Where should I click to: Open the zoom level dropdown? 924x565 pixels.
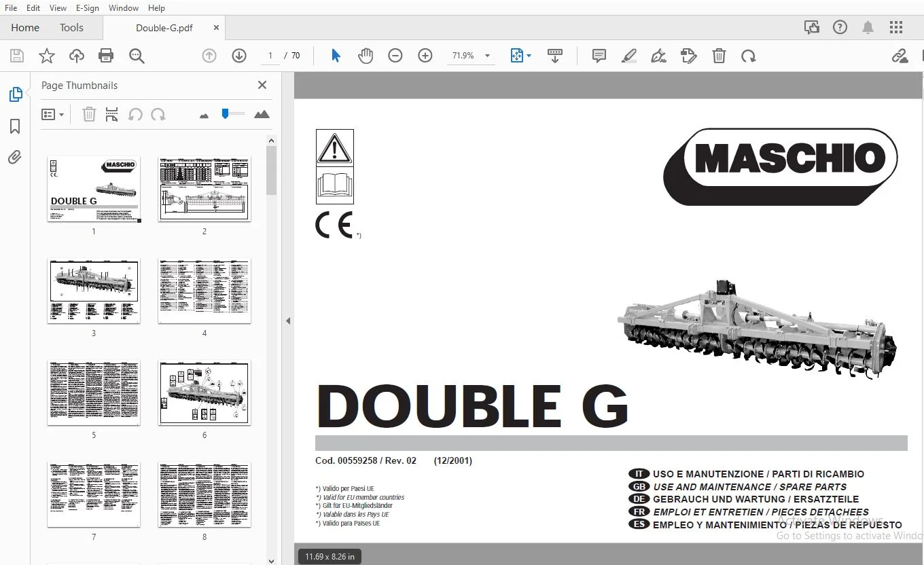(487, 56)
